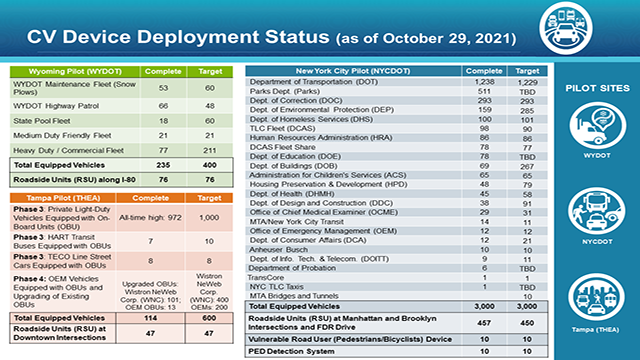Click the DOT target value '1,229'
The width and height of the screenshot is (640, 360).
(527, 82)
